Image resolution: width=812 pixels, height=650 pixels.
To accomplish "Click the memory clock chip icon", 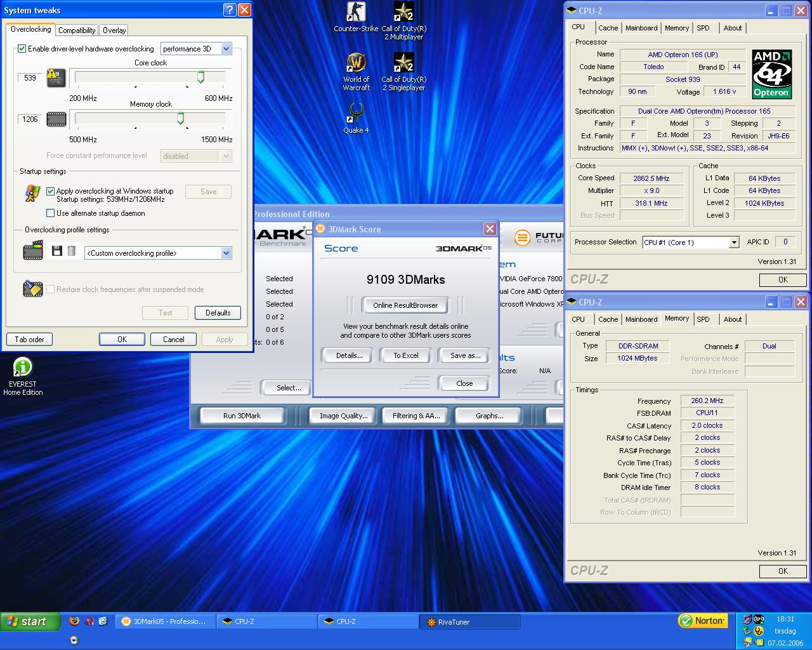I will (x=56, y=119).
